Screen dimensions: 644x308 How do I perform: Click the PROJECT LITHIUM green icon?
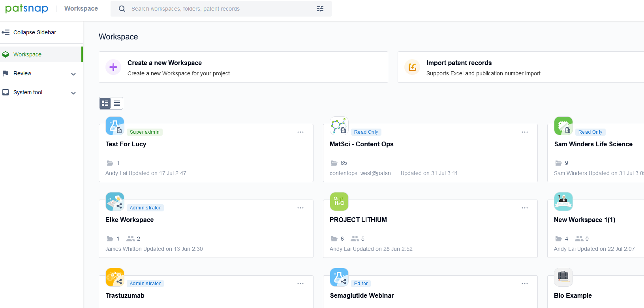point(339,202)
